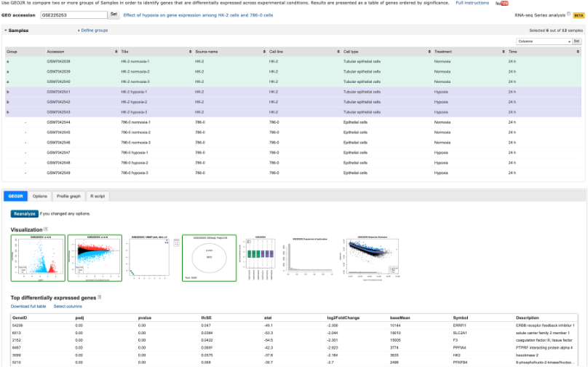Screen dimensions: 588x367
Task: Click help icon next to Visualization heading
Action: coord(46,229)
